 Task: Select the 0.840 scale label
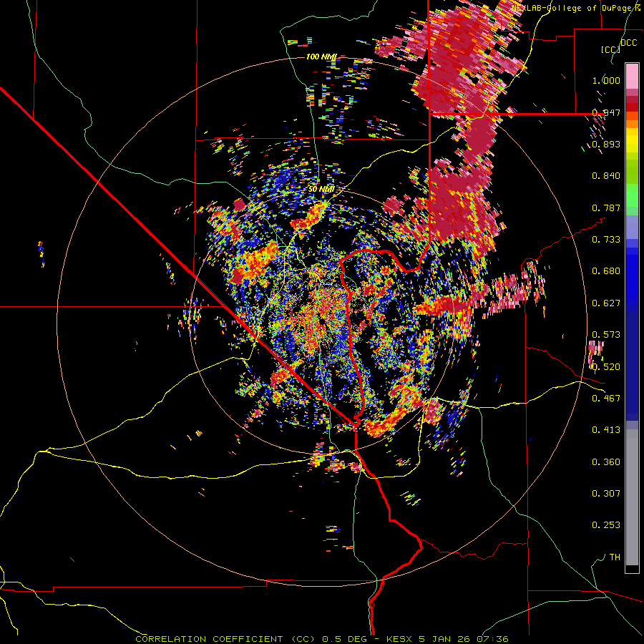coord(606,176)
